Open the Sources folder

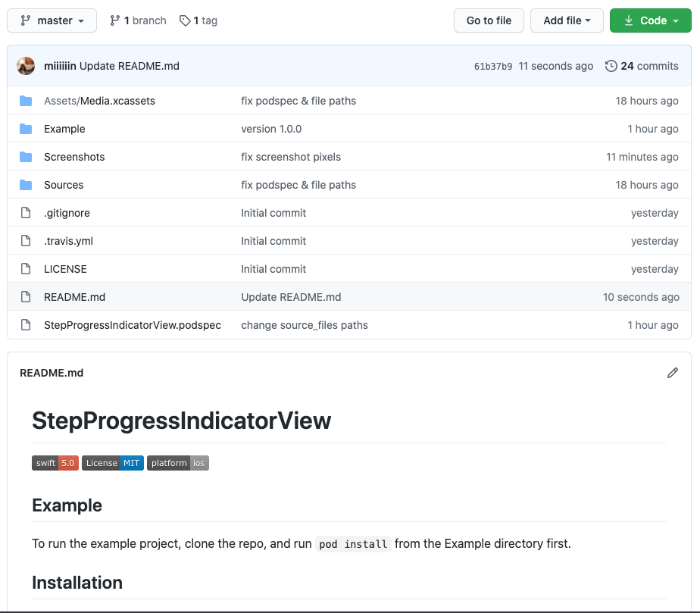coord(64,185)
